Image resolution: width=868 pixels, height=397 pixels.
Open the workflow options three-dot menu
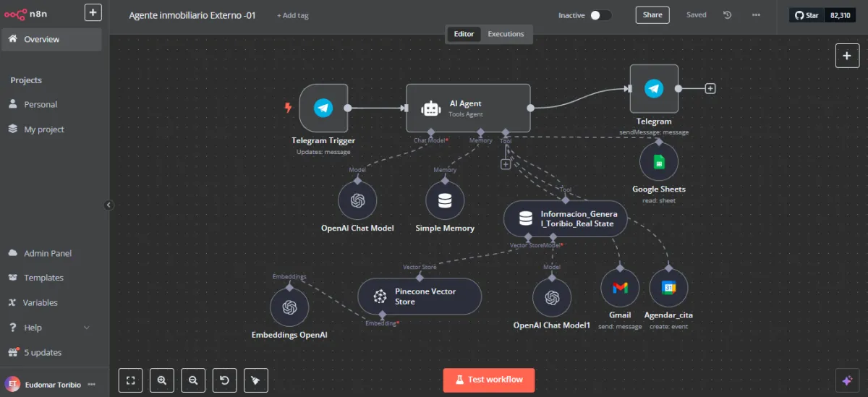(x=756, y=15)
